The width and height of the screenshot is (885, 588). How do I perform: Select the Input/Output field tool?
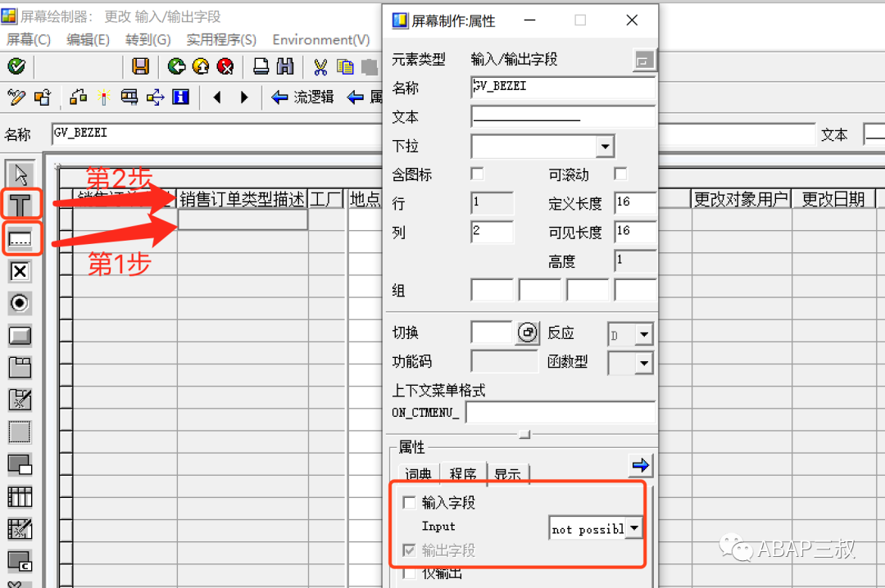click(x=20, y=239)
